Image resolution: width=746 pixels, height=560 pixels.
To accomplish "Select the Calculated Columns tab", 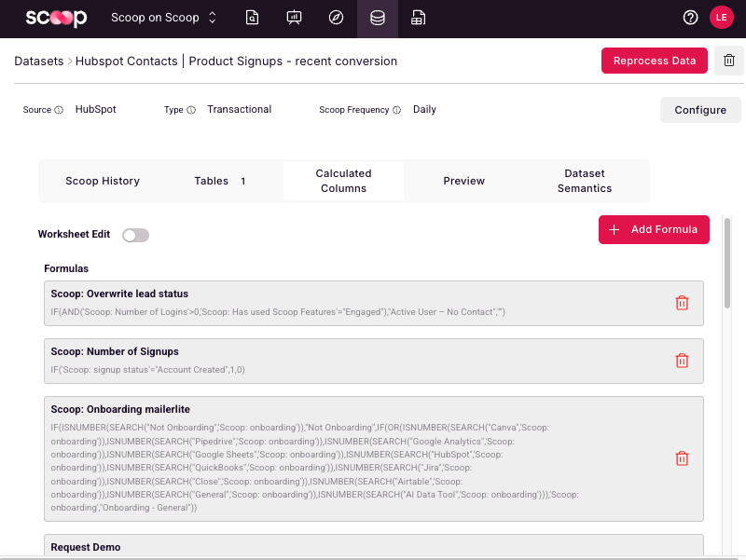I will pos(343,181).
